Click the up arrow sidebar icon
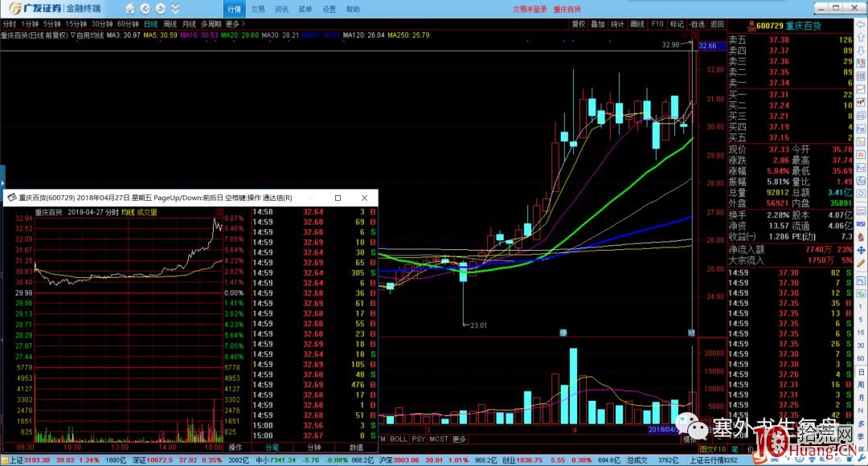The image size is (868, 466). (861, 37)
